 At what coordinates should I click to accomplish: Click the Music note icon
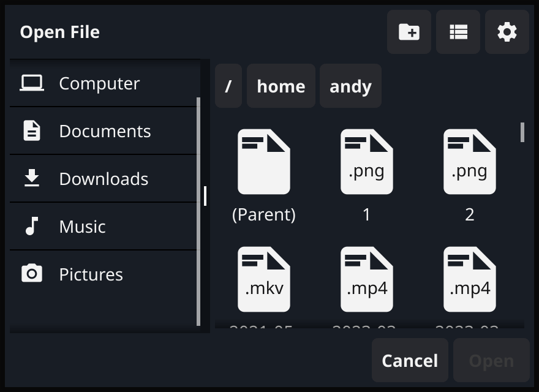[32, 226]
